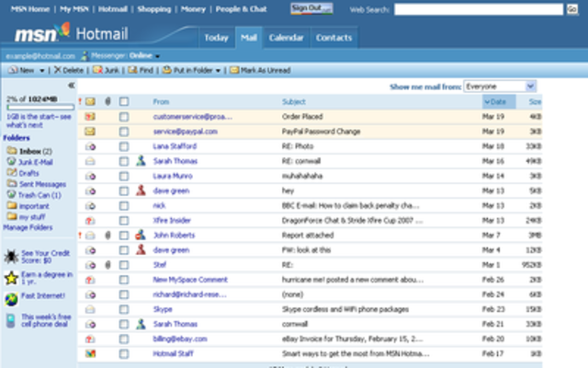
Task: Check the customerservice Order Placed message
Action: (124, 117)
